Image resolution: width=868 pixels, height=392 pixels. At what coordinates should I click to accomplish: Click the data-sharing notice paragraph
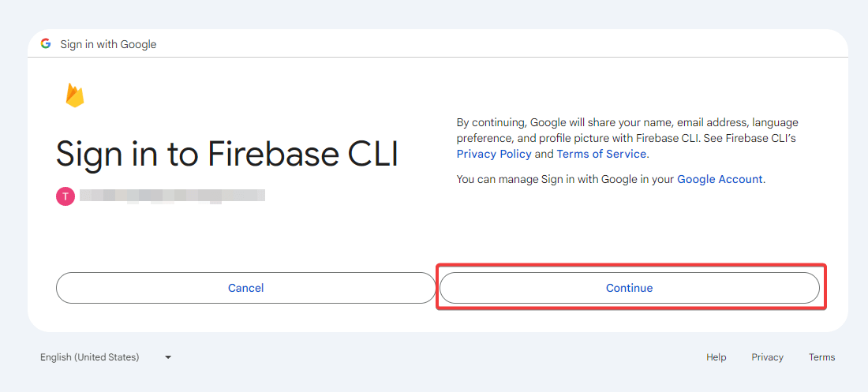tap(627, 138)
